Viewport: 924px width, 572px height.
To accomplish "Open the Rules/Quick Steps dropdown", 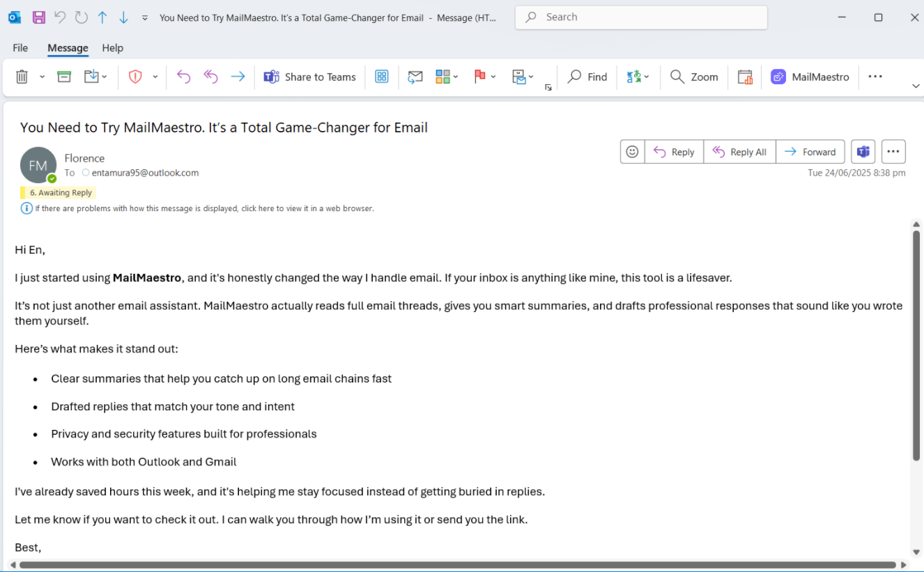I will (523, 77).
